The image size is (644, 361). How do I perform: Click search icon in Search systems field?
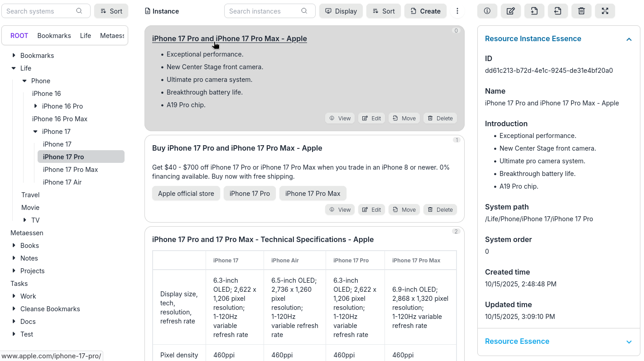pyautogui.click(x=79, y=11)
